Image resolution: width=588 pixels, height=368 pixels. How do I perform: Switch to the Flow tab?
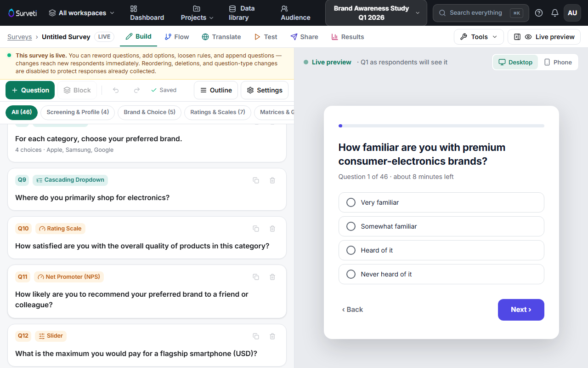coord(177,37)
